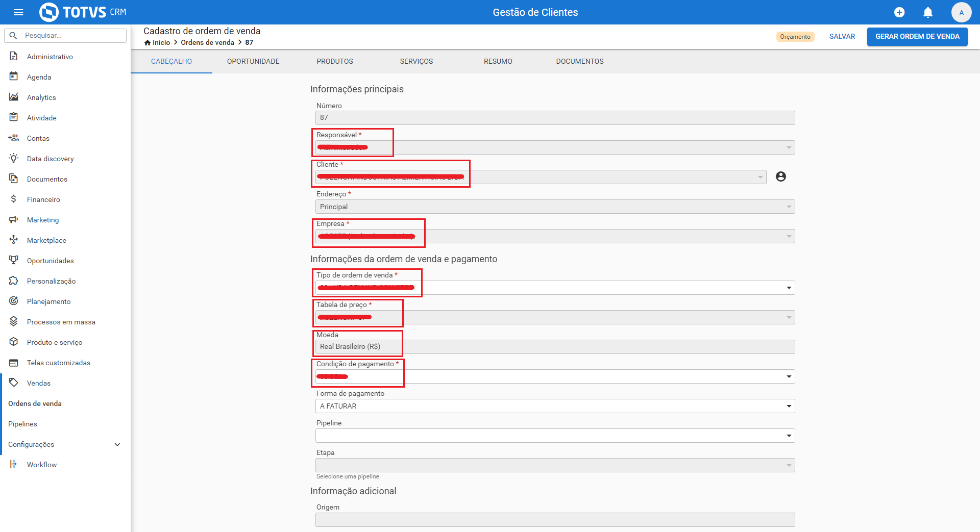The height and width of the screenshot is (532, 980).
Task: Open the Cliente dropdown
Action: 541,177
